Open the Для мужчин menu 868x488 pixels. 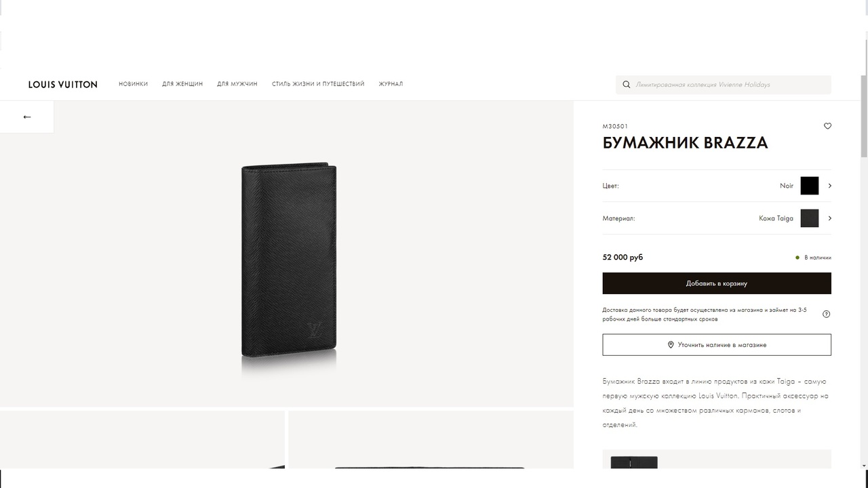pos(237,84)
